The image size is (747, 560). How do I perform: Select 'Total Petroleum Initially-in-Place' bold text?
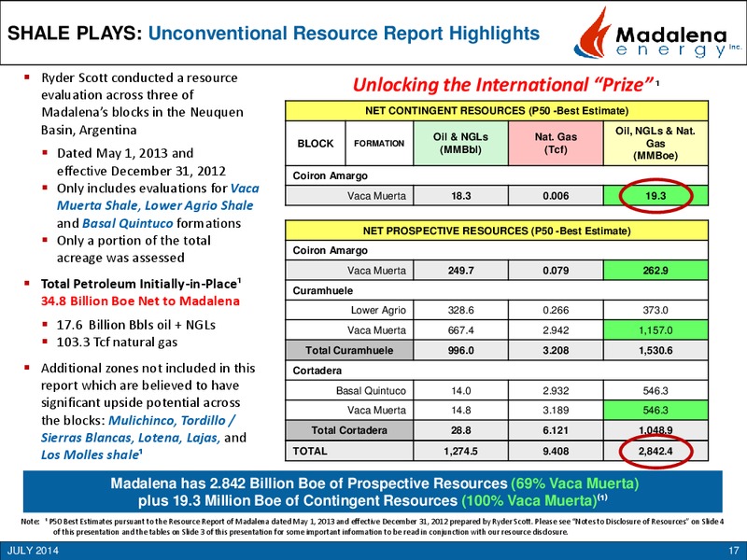coord(139,284)
